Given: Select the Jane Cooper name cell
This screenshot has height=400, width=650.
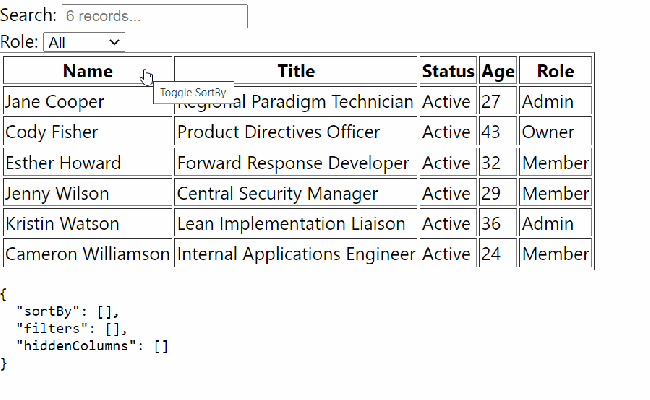Looking at the screenshot, I should click(87, 102).
